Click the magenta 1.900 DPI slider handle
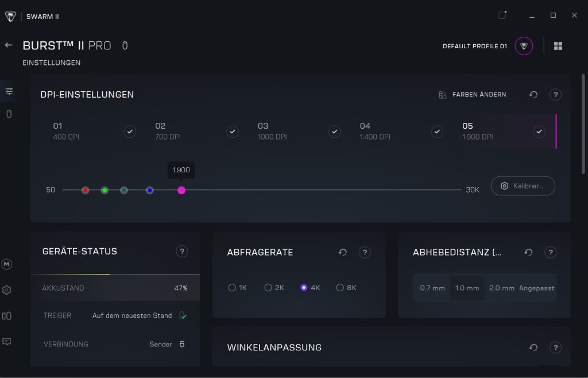Screen dimensions: 588x378 (x=181, y=190)
